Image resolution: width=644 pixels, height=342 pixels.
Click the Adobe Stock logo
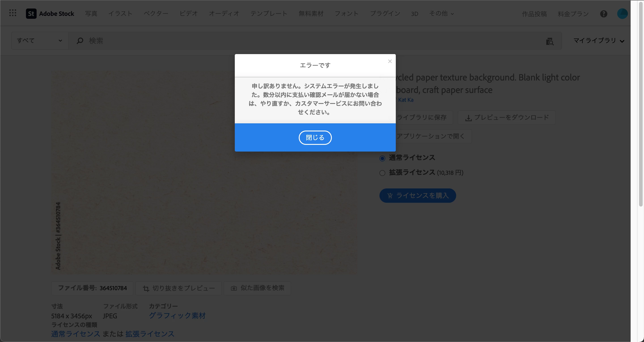[50, 13]
